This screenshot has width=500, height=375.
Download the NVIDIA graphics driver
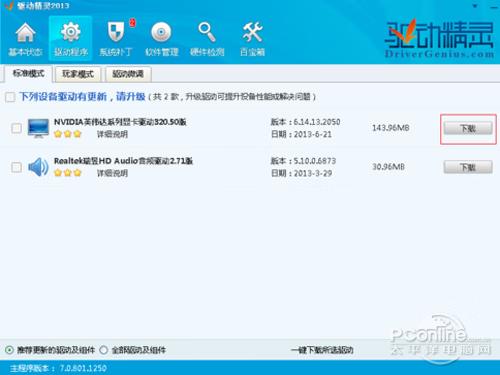[x=468, y=128]
